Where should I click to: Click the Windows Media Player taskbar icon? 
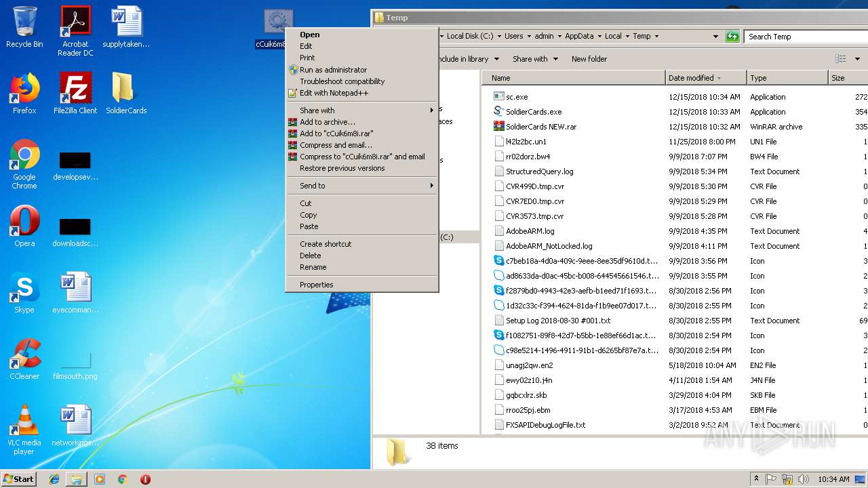pyautogui.click(x=100, y=479)
